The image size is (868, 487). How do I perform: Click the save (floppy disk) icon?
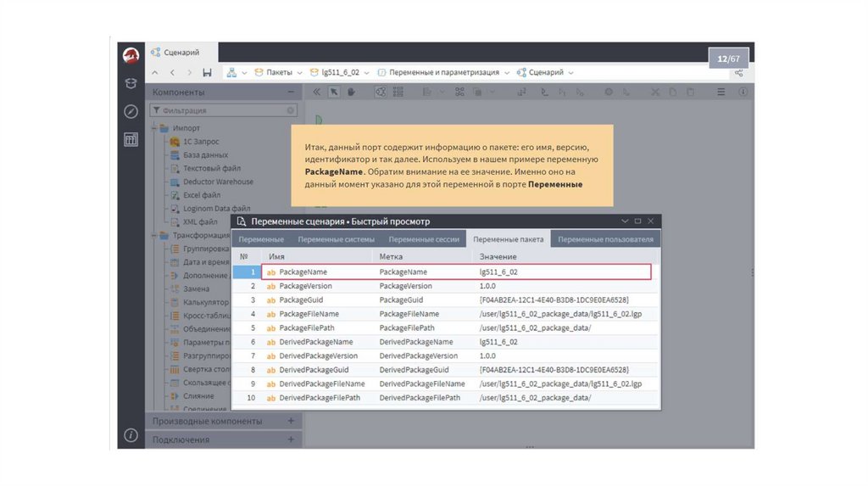coord(208,73)
